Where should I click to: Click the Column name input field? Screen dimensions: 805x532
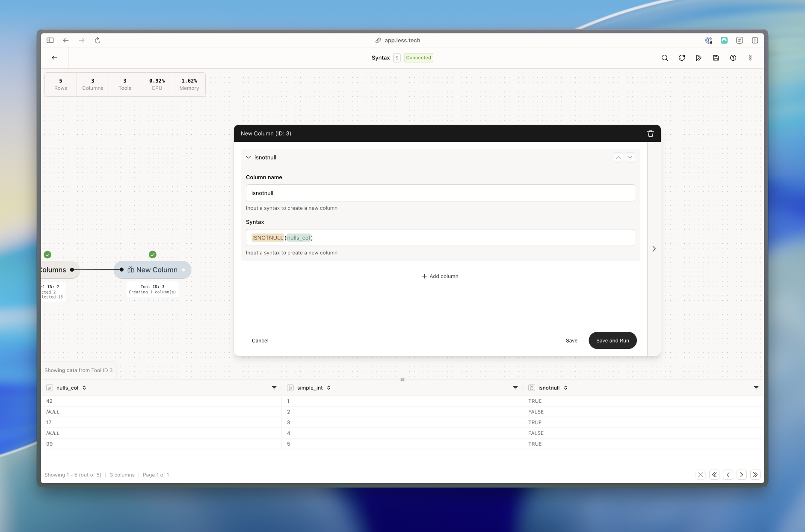[440, 193]
